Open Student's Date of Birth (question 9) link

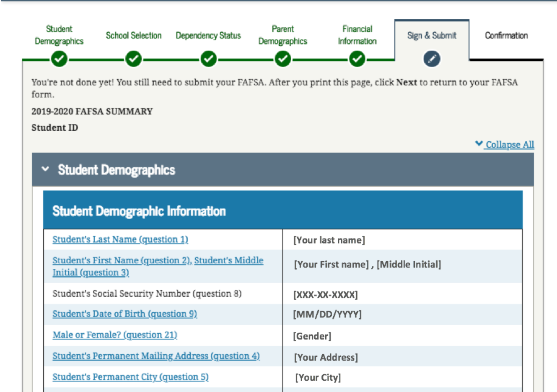point(124,314)
